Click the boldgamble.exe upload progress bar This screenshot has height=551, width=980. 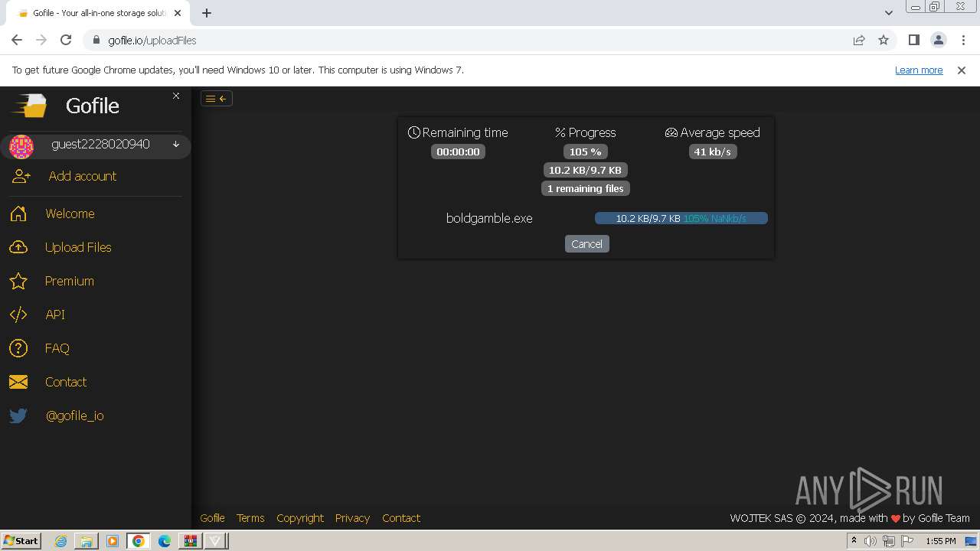click(681, 218)
